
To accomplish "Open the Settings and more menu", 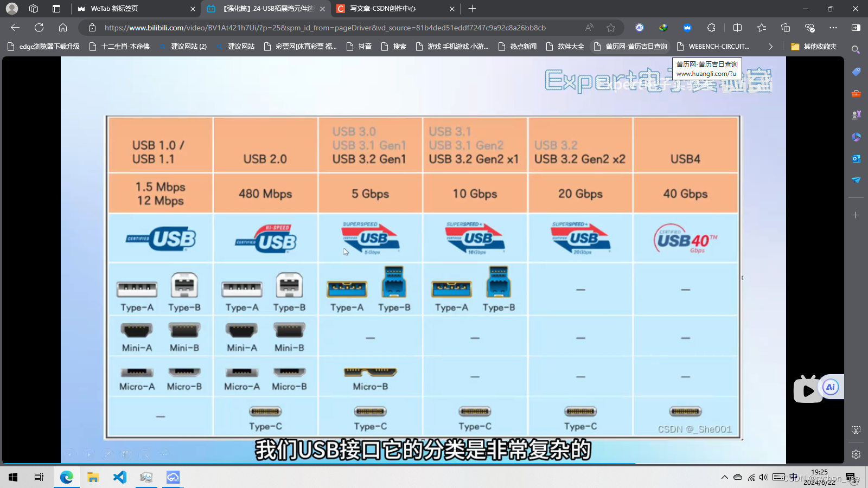I will coord(833,28).
